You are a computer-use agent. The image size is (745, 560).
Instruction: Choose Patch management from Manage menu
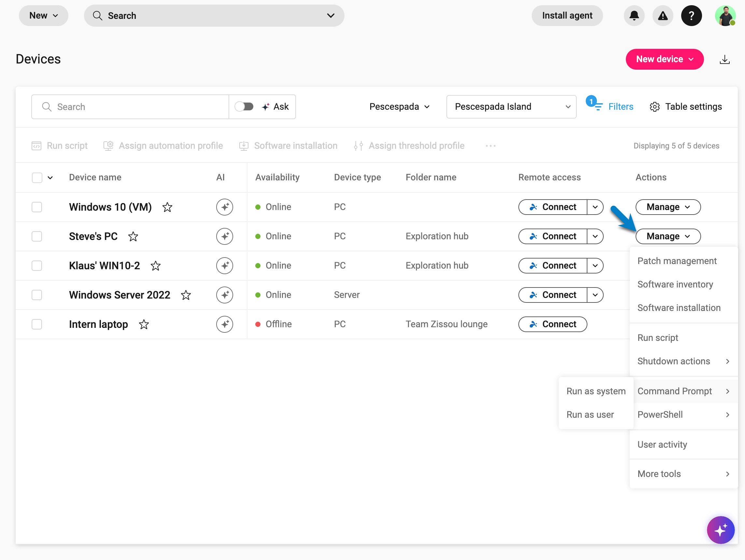677,261
